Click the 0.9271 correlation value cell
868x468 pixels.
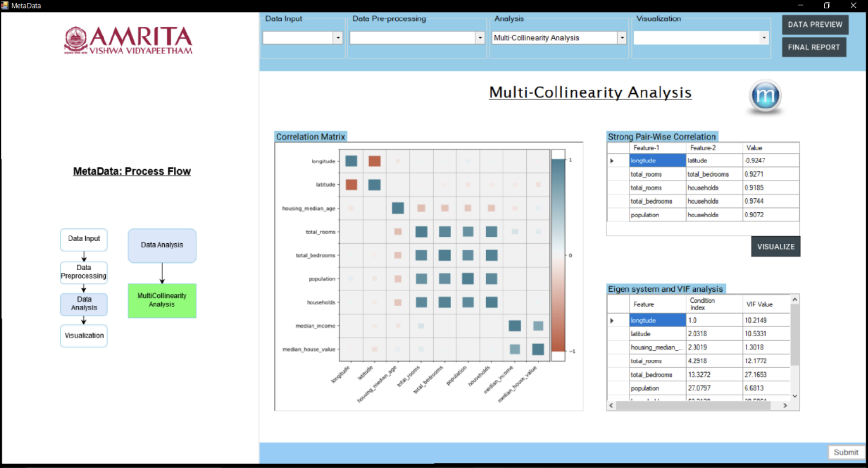pyautogui.click(x=770, y=174)
